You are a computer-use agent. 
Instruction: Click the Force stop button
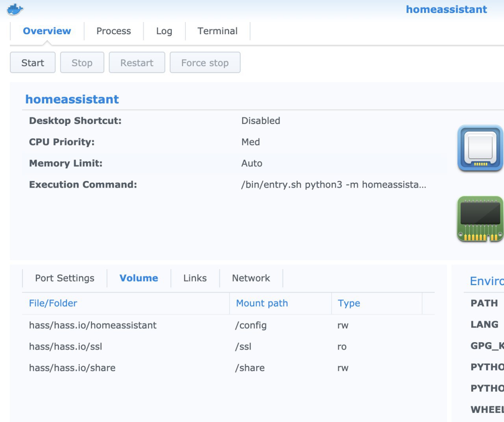click(205, 63)
